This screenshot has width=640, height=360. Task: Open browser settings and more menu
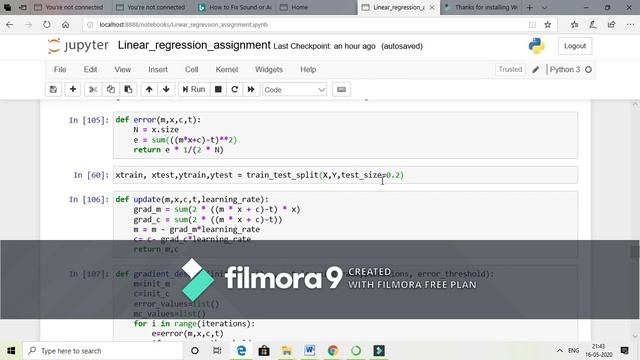click(630, 24)
